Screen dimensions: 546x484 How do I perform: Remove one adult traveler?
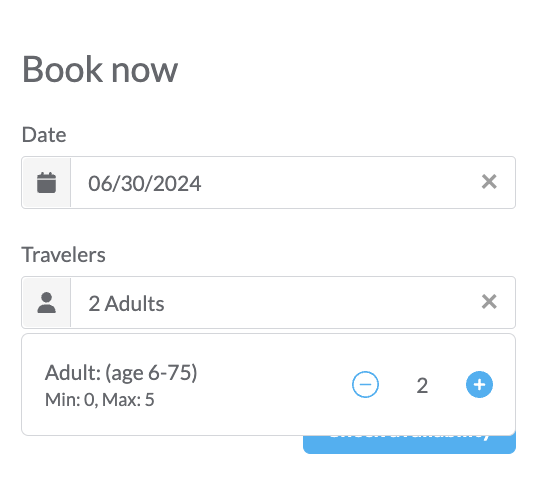365,385
